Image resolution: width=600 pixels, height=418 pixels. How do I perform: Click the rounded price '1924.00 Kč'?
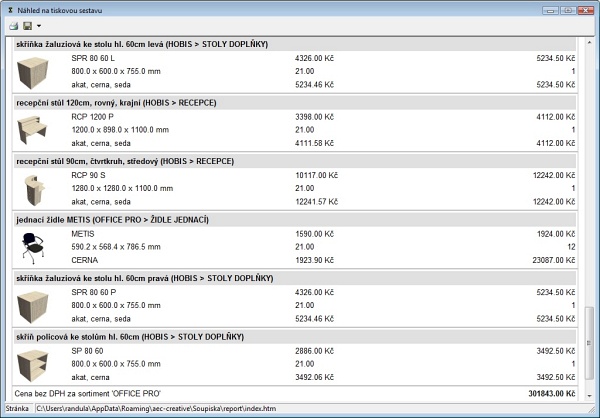click(x=556, y=234)
